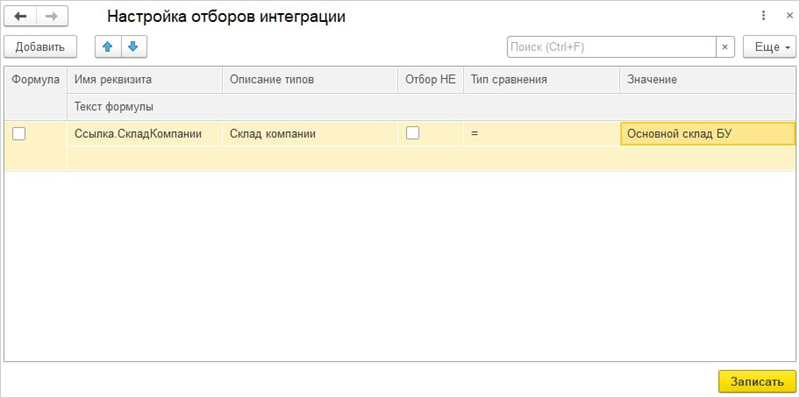This screenshot has height=398, width=800.
Task: Select the Основной склад БУ value cell
Action: coord(708,134)
